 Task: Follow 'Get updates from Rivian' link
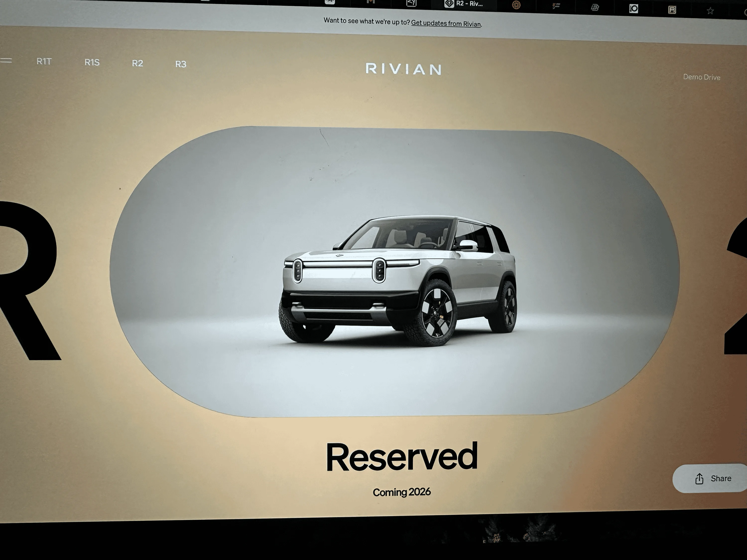(446, 24)
